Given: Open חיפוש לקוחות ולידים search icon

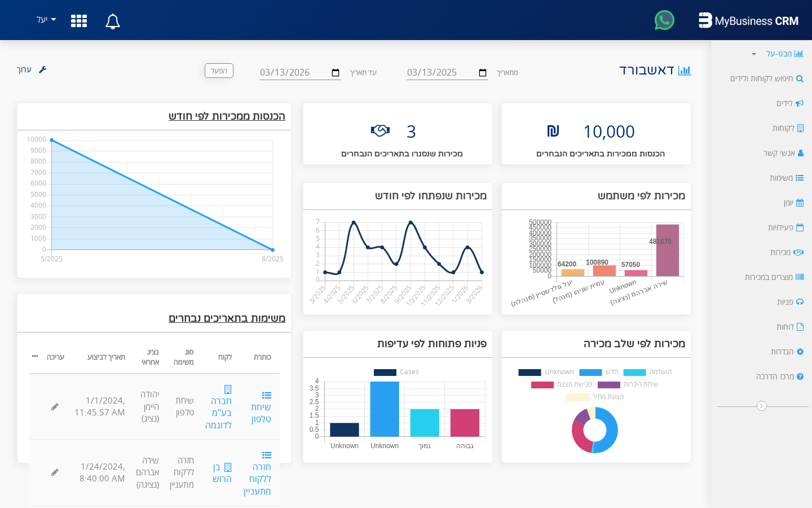Looking at the screenshot, I should (x=800, y=78).
